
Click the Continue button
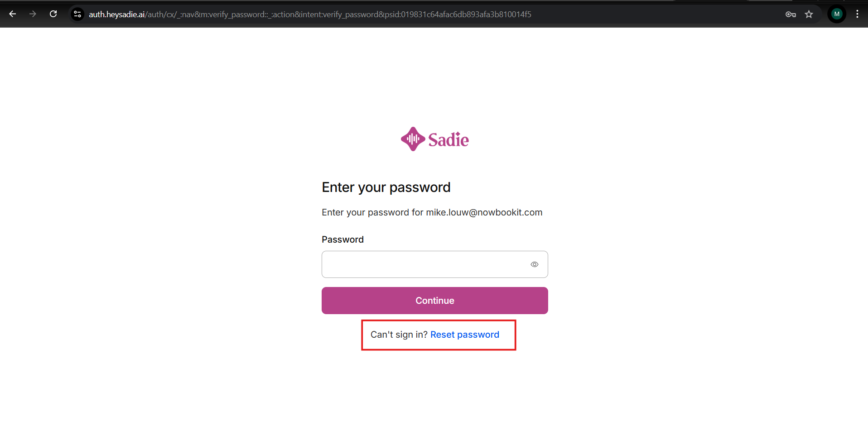click(x=434, y=301)
